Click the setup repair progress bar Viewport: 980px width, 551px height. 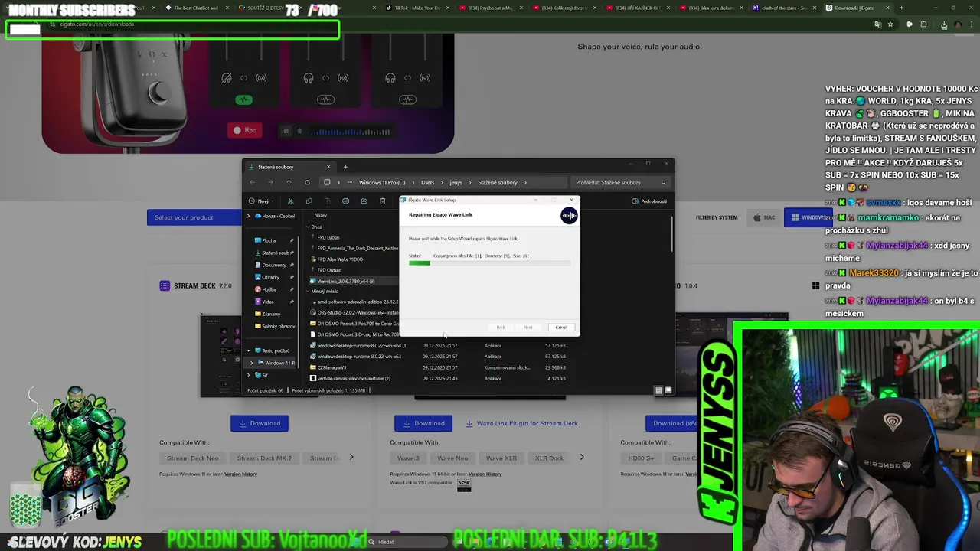[489, 263]
